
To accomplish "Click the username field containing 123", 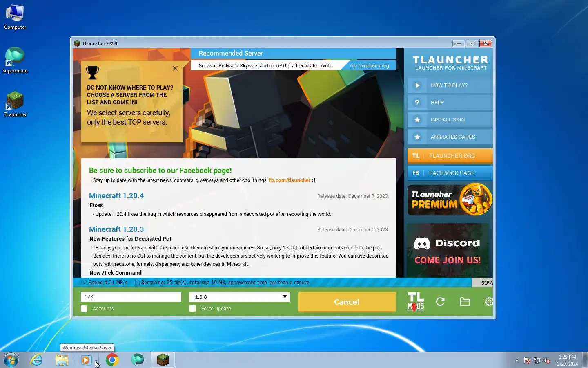I will click(x=131, y=297).
